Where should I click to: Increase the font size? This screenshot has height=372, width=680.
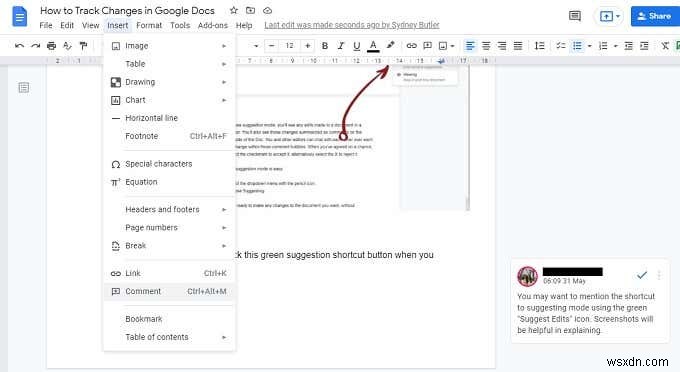click(x=307, y=46)
